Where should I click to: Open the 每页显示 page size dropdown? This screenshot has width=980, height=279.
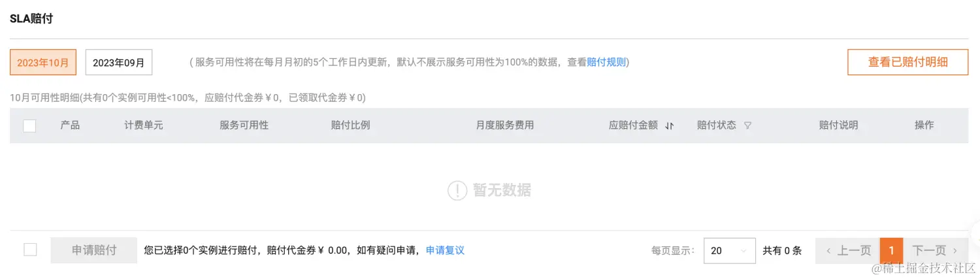(729, 250)
